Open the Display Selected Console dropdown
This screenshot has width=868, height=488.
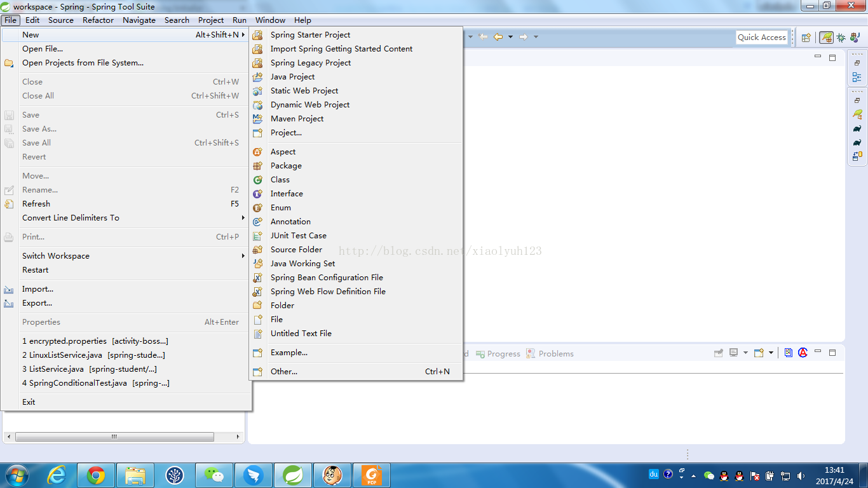coord(745,353)
